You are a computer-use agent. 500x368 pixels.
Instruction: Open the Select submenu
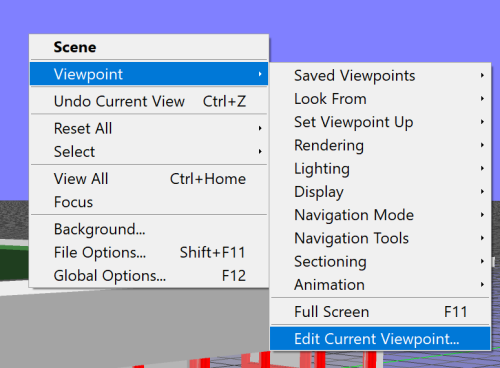(x=149, y=152)
